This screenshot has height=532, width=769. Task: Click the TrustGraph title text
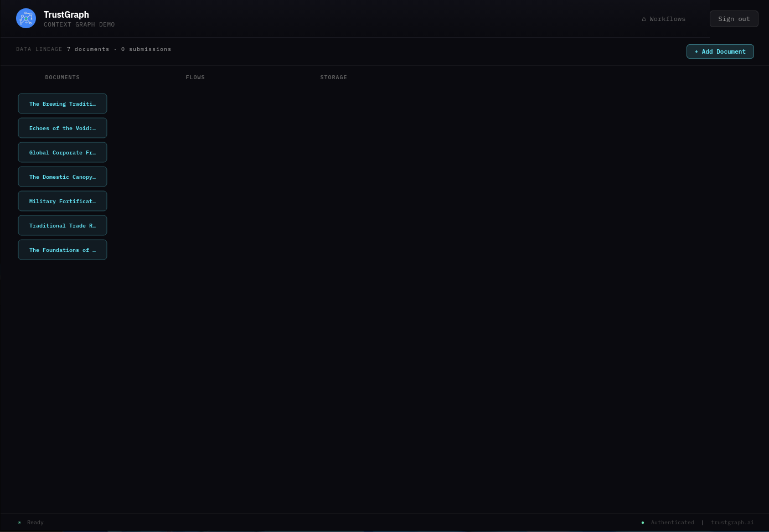pos(66,14)
